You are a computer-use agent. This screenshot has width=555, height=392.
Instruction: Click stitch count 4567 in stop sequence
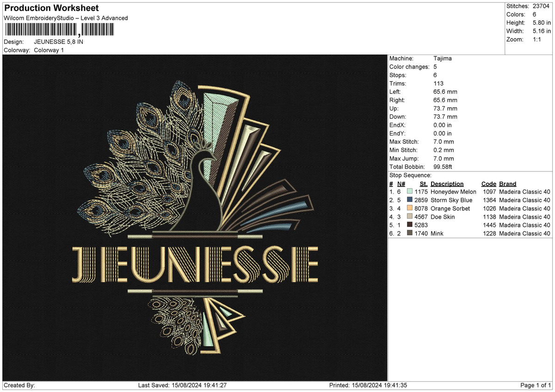(x=421, y=216)
